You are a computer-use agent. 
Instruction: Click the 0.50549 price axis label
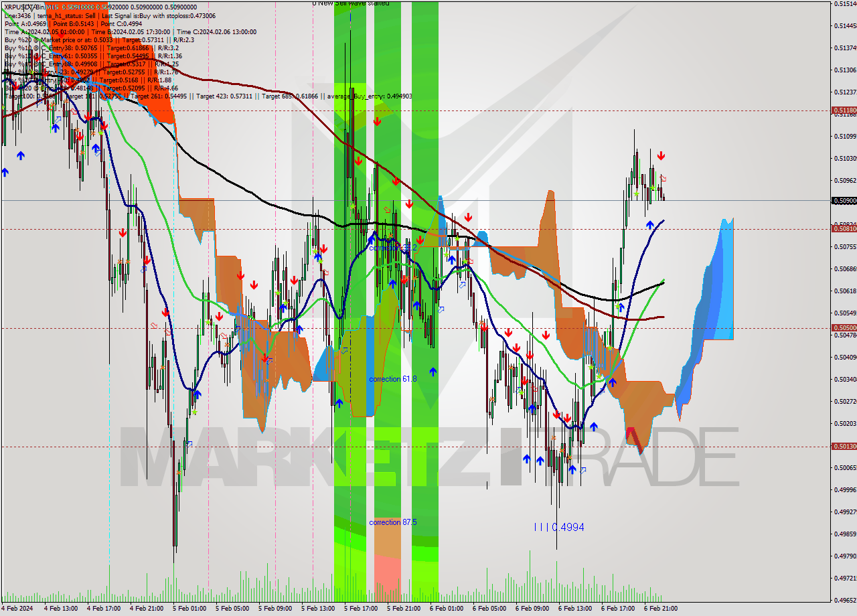tap(845, 313)
